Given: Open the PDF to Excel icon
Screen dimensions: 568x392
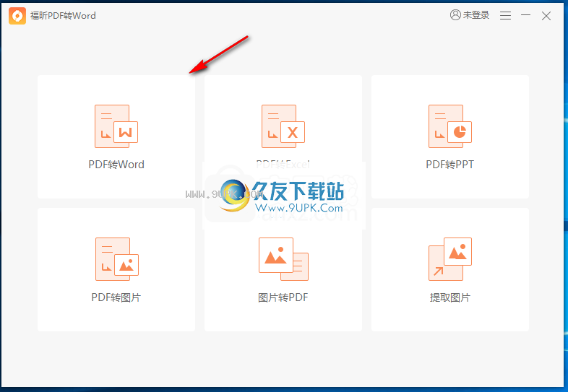Looking at the screenshot, I should click(x=283, y=126).
